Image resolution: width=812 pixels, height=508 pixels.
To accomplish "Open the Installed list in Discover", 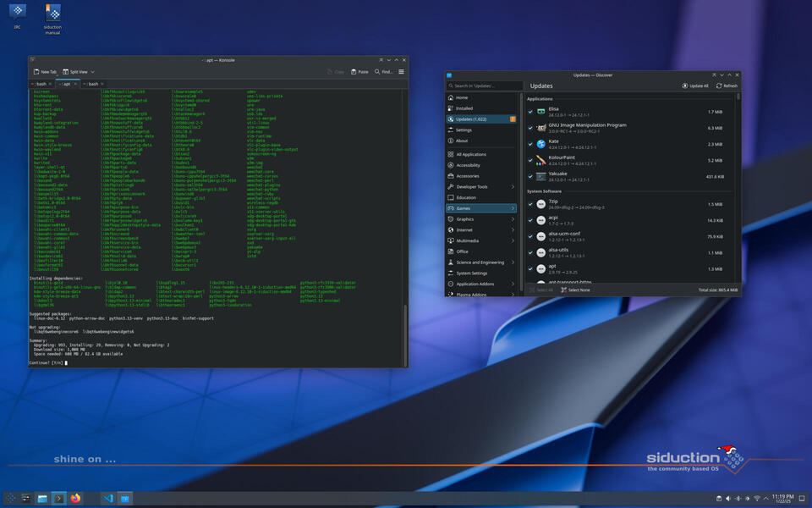I will click(x=480, y=108).
